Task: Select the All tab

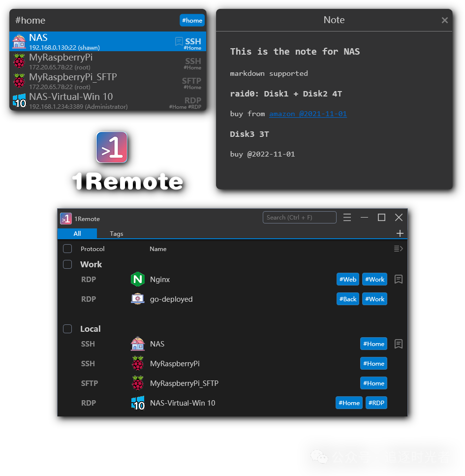Action: click(x=77, y=233)
